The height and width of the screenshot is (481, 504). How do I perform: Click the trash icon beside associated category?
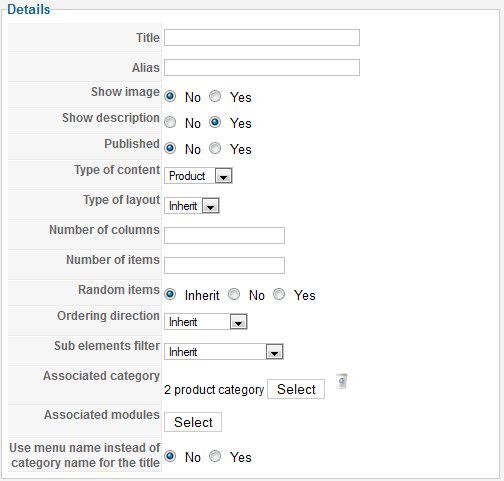point(342,381)
